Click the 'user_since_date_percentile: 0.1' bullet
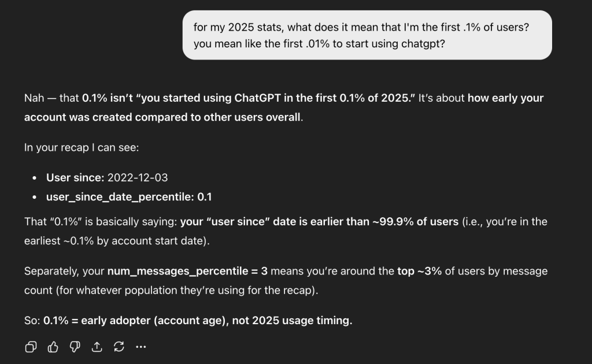Image resolution: width=592 pixels, height=364 pixels. point(129,197)
